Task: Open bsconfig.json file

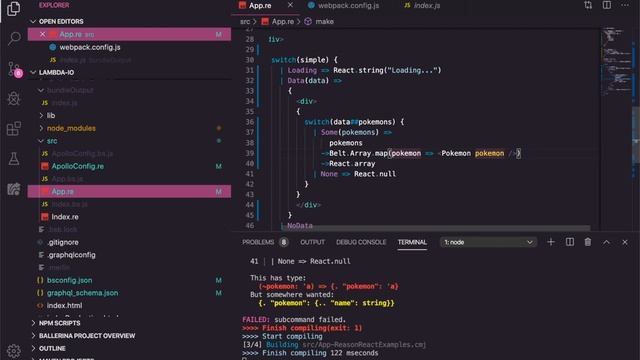Action: [x=129, y=280]
